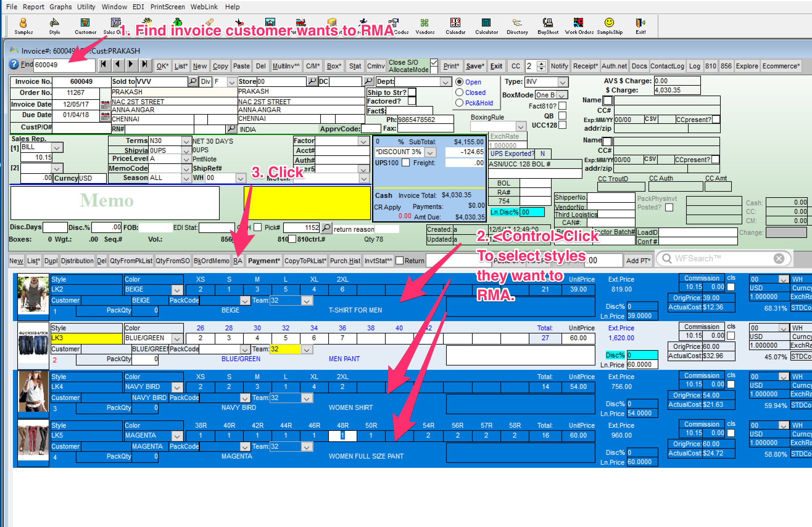Screen dimensions: 812x527
Task: Open the Report menu
Action: point(33,7)
